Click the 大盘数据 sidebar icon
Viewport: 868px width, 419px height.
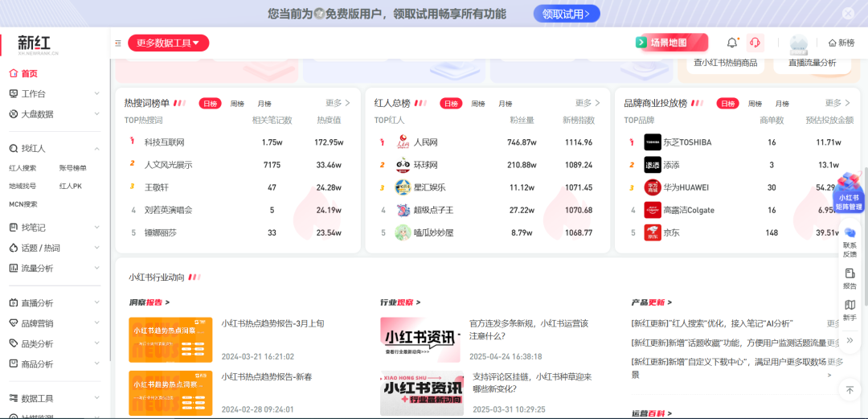point(14,114)
